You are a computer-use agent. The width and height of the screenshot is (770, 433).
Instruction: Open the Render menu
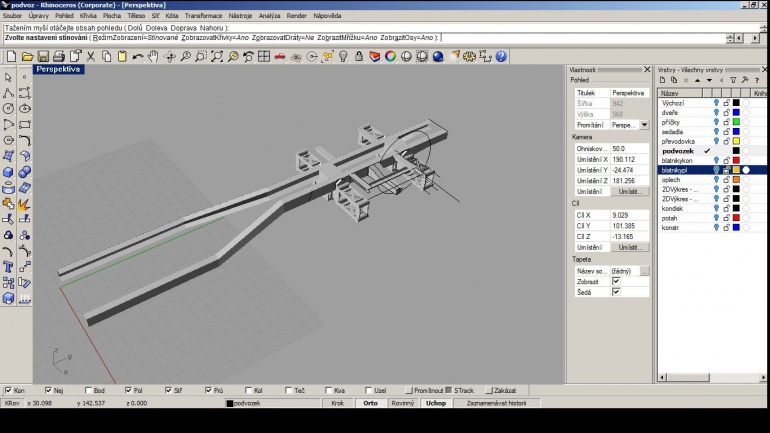click(x=297, y=16)
